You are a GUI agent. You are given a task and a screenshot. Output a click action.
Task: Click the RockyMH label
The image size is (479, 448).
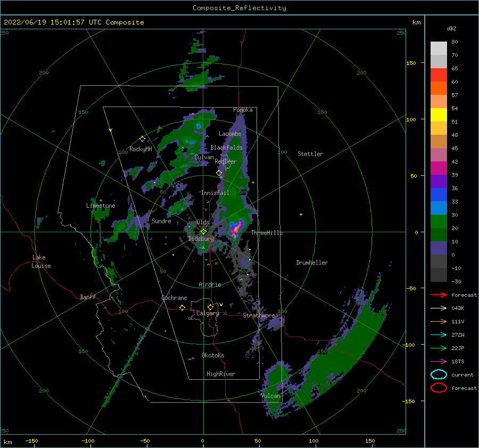click(x=141, y=149)
